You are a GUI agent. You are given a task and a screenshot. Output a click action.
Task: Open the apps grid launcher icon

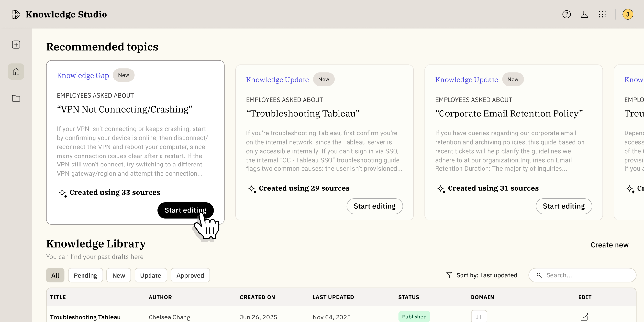click(x=603, y=14)
